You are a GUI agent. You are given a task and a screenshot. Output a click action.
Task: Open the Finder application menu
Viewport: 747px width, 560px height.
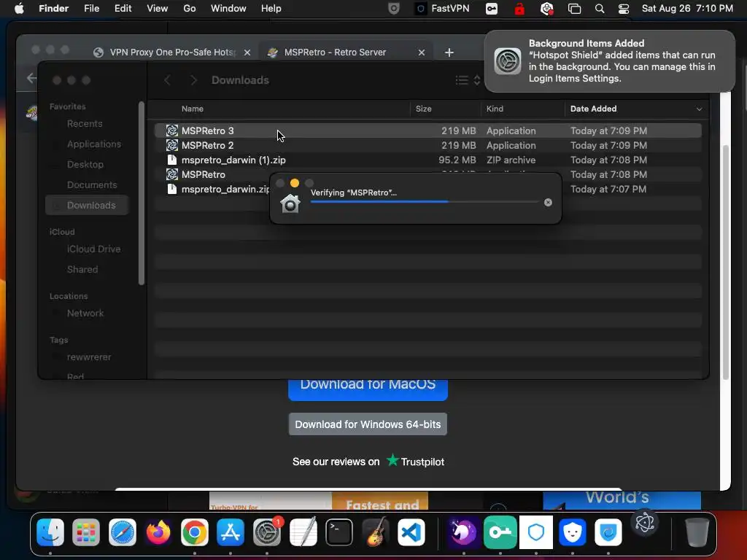(53, 9)
